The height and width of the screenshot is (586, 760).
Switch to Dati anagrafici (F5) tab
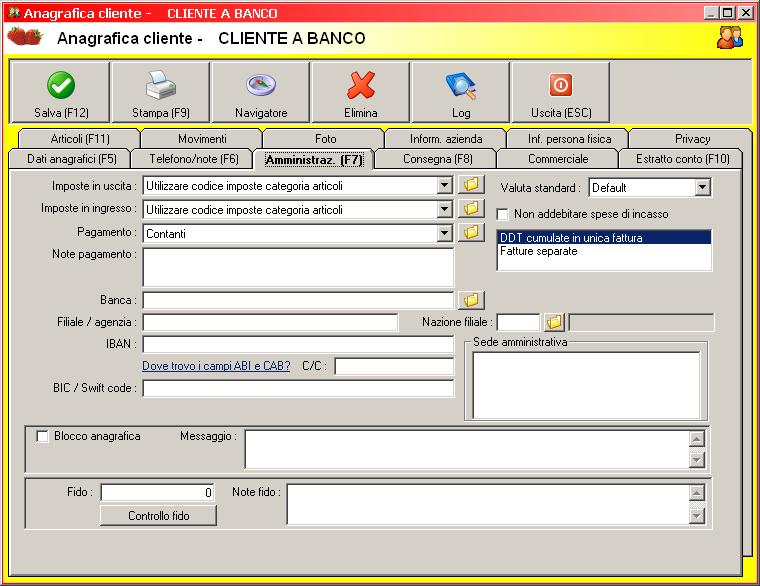click(x=71, y=159)
